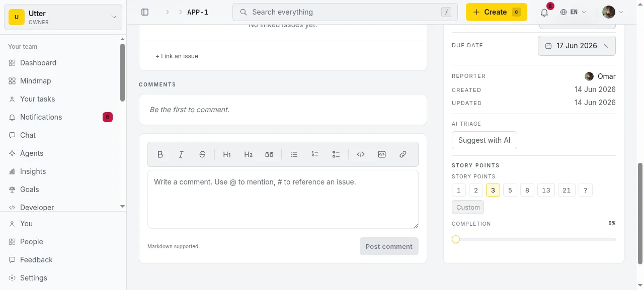Apply strikethrough formatting icon
The image size is (644, 290).
coord(202,154)
